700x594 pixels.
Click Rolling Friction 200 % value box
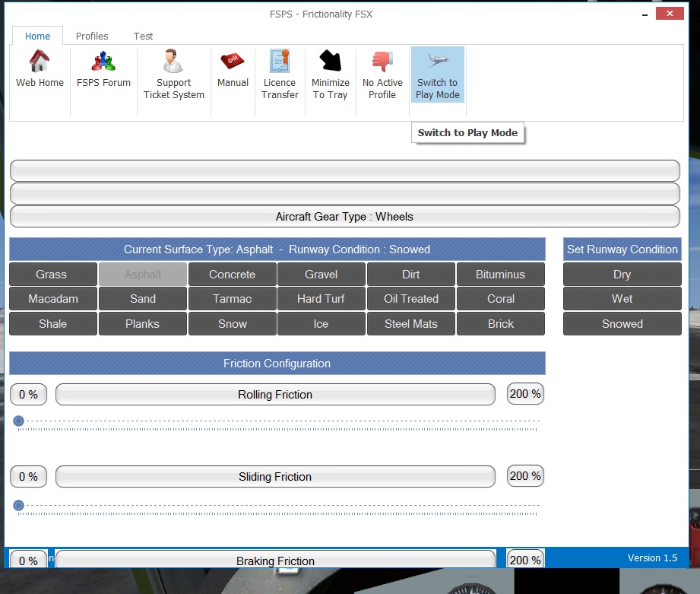coord(525,394)
